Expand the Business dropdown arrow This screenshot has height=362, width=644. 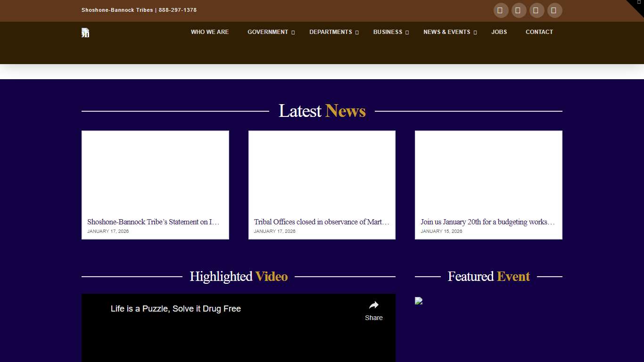point(407,33)
